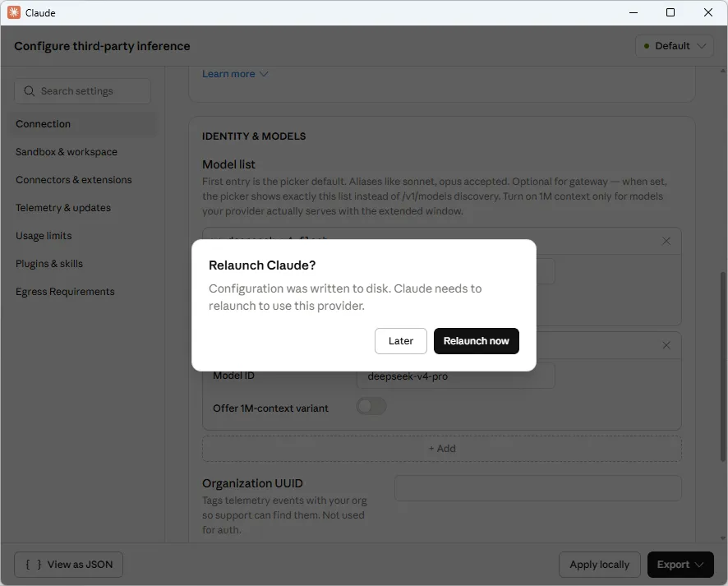Click the vertical scrollbar in settings panel
728x586 pixels.
click(x=722, y=367)
